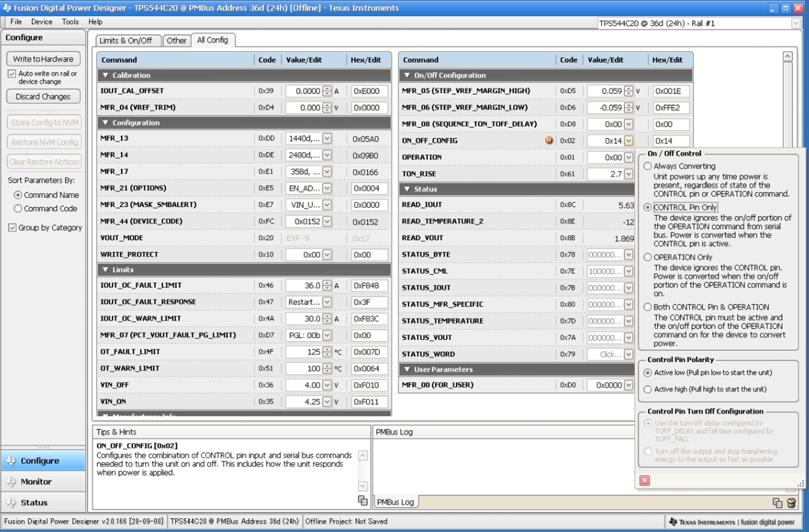Click MFR_05 STEP_VREF_MARGIN_HIGH value field
The height and width of the screenshot is (532, 809).
[605, 91]
